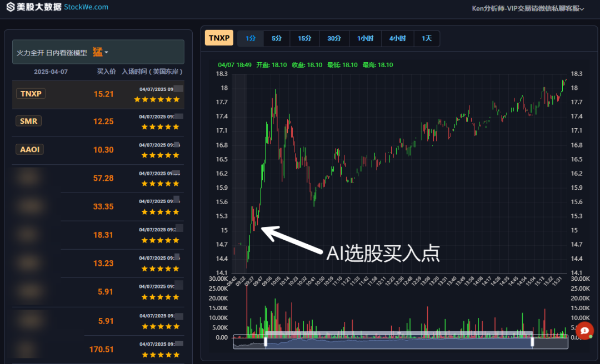Switch chart to 1小时 interval
Image resolution: width=600 pixels, height=364 pixels.
[x=365, y=38]
